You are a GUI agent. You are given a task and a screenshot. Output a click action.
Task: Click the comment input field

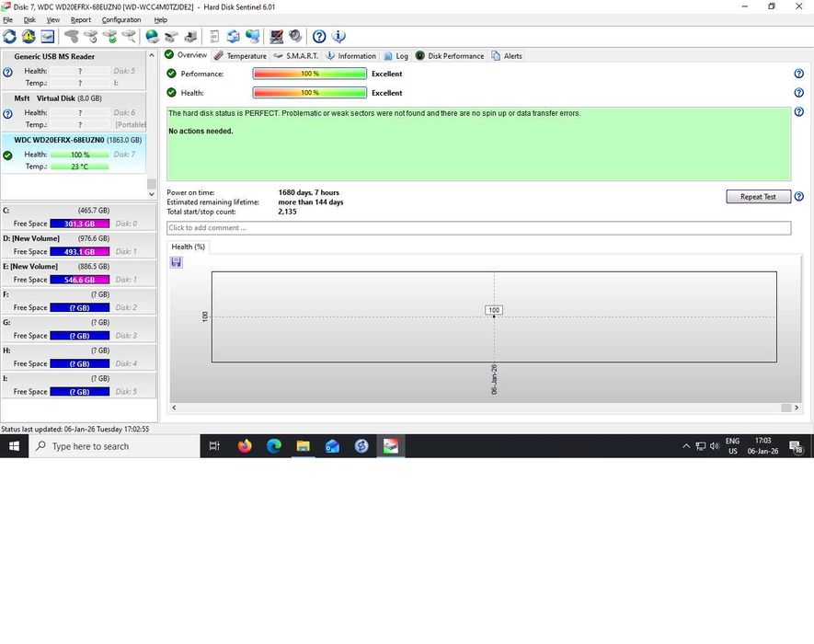coord(478,227)
